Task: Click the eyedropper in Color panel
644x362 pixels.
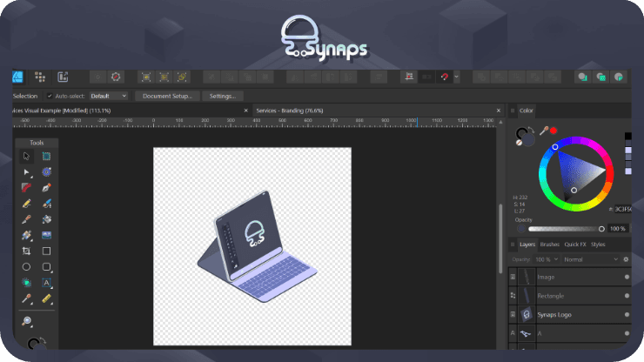Action: click(x=544, y=131)
